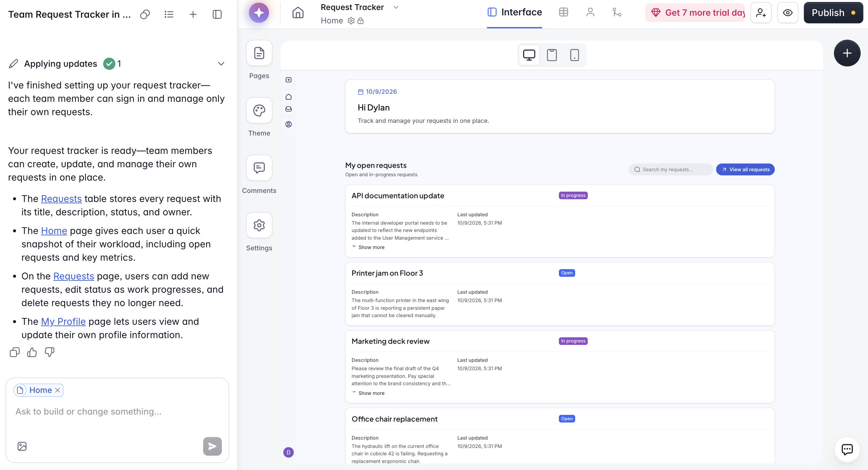This screenshot has height=470, width=868.
Task: Open the Settings gear panel
Action: point(259,225)
